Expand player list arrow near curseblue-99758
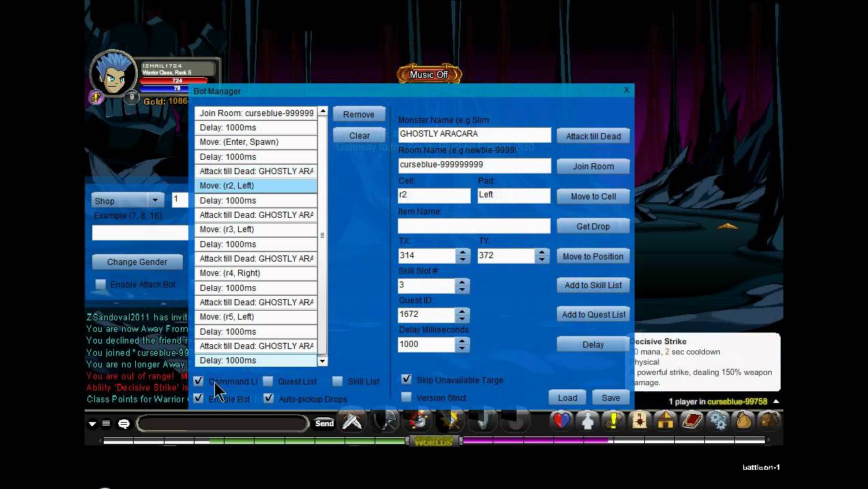Viewport: 868px width, 489px height. coord(776,402)
